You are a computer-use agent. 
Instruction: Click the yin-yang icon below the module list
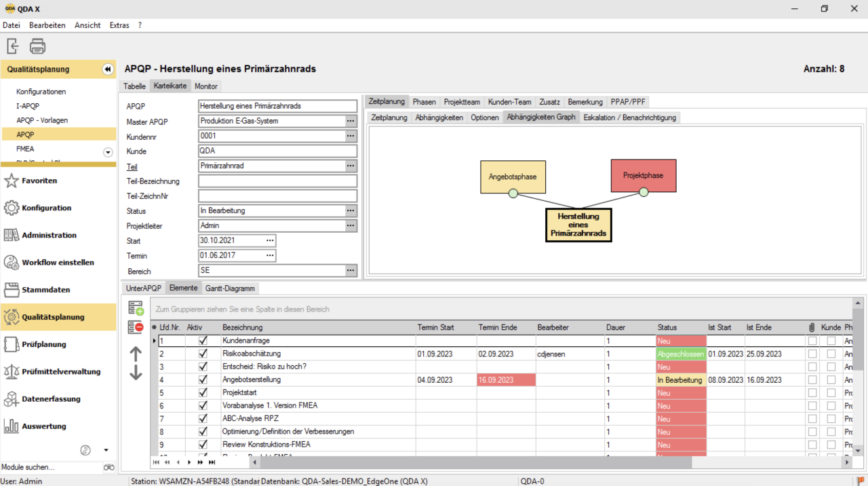pos(85,449)
